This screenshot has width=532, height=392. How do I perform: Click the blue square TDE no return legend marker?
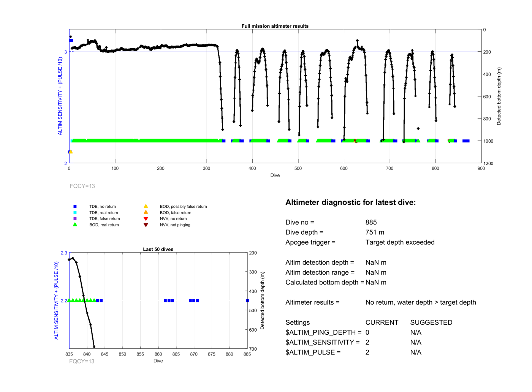(75, 207)
